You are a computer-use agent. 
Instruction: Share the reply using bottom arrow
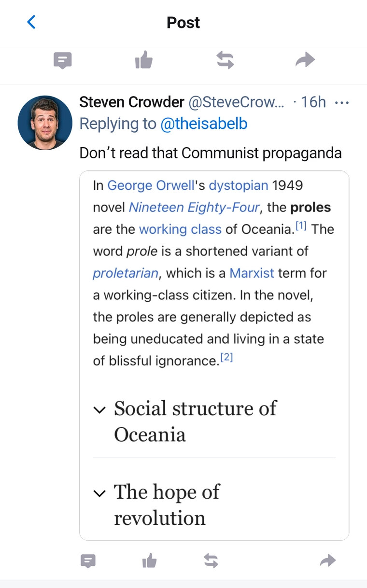pyautogui.click(x=328, y=561)
